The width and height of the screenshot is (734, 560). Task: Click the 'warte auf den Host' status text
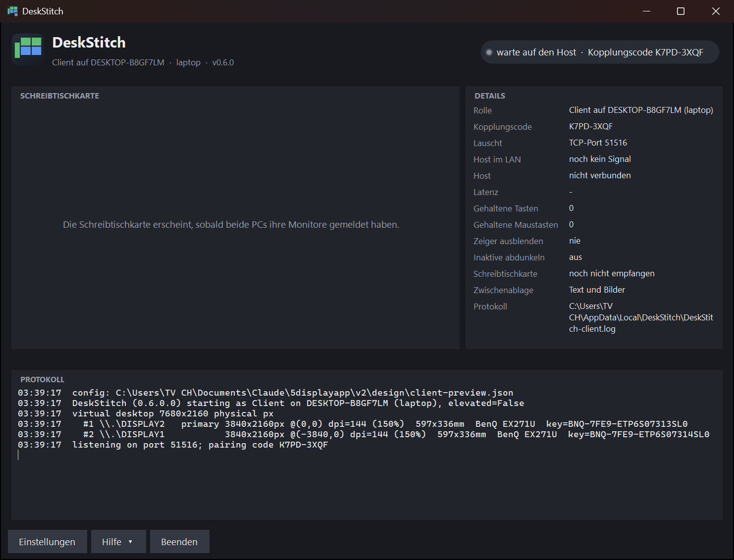point(536,52)
